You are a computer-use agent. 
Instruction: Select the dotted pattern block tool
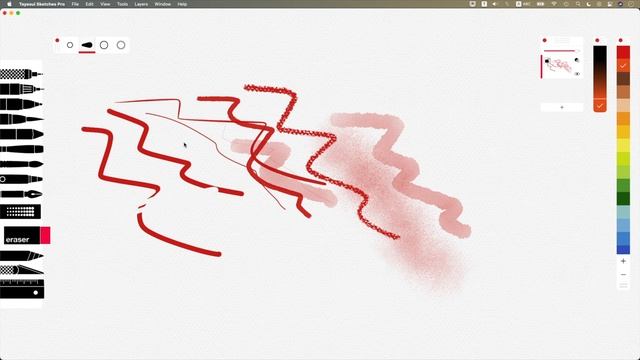pyautogui.click(x=20, y=211)
